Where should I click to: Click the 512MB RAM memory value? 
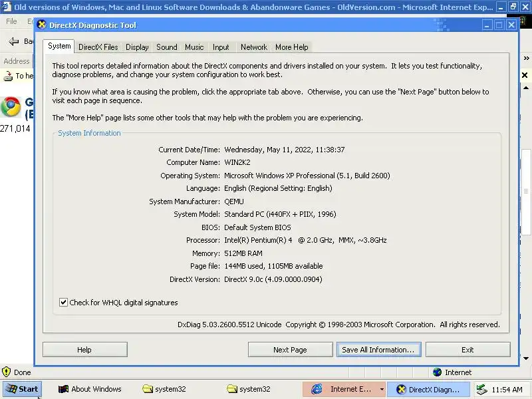point(243,253)
